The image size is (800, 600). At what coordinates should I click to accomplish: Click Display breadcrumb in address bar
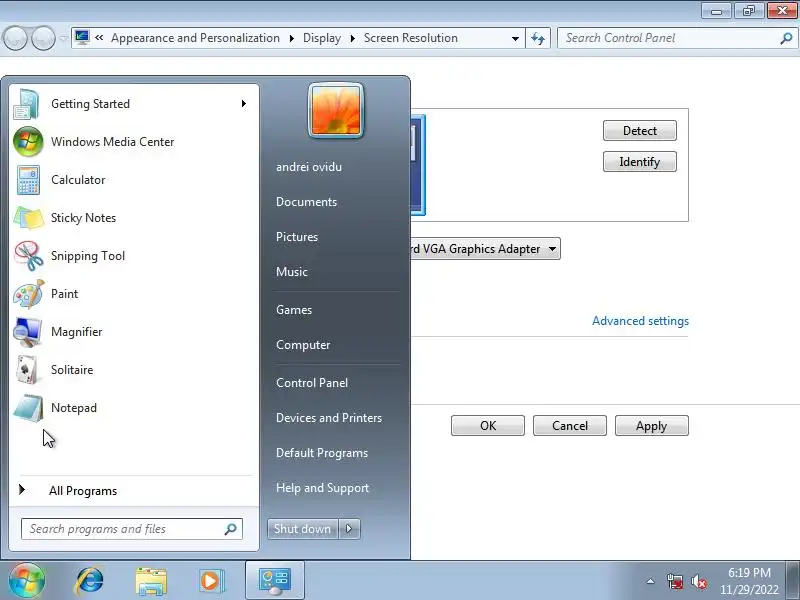click(322, 38)
